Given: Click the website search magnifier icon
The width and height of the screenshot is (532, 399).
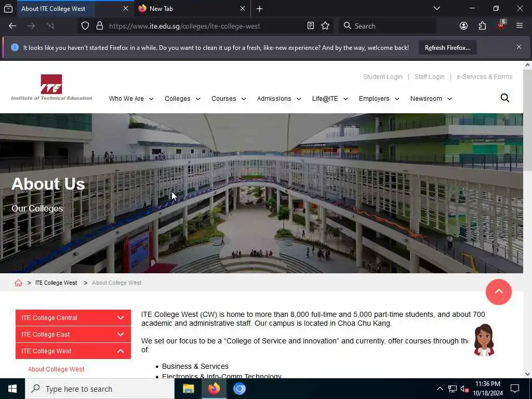Looking at the screenshot, I should click(505, 98).
